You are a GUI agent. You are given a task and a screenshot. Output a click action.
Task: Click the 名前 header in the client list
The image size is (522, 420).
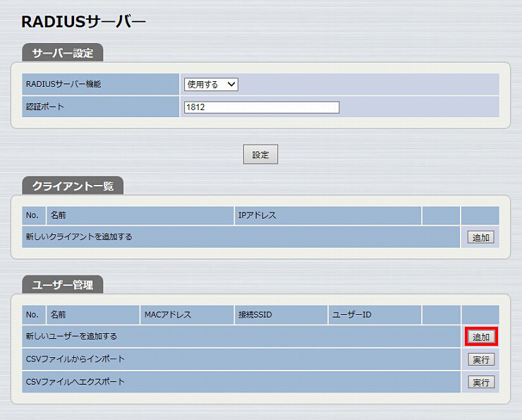point(58,215)
